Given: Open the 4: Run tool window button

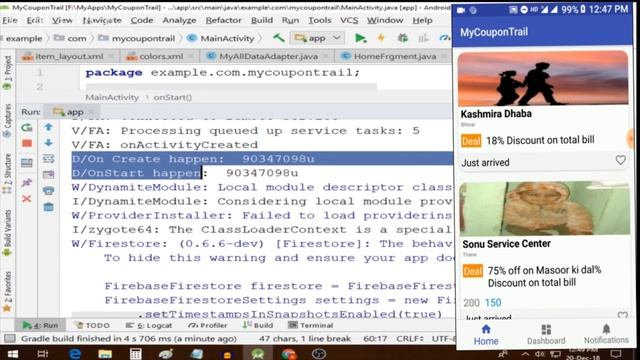Looking at the screenshot, I should pyautogui.click(x=40, y=325).
